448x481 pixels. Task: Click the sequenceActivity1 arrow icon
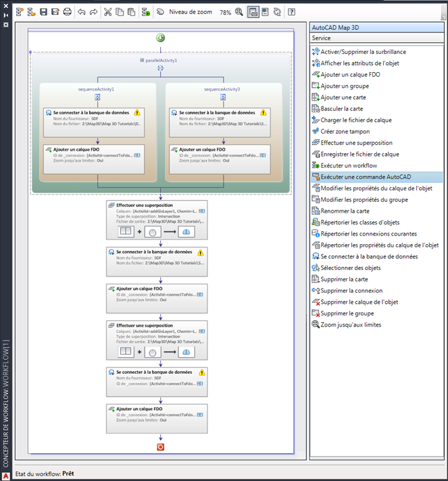coord(97,97)
